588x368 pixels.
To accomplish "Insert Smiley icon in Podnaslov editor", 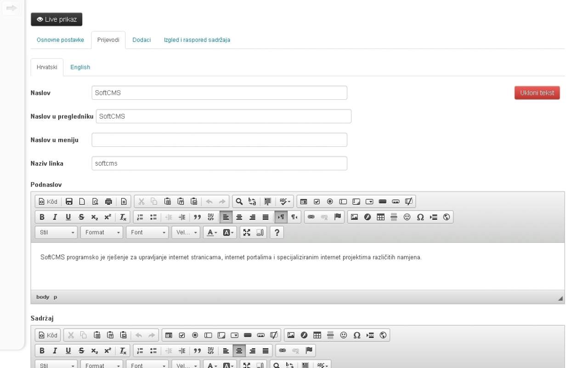I will point(407,217).
